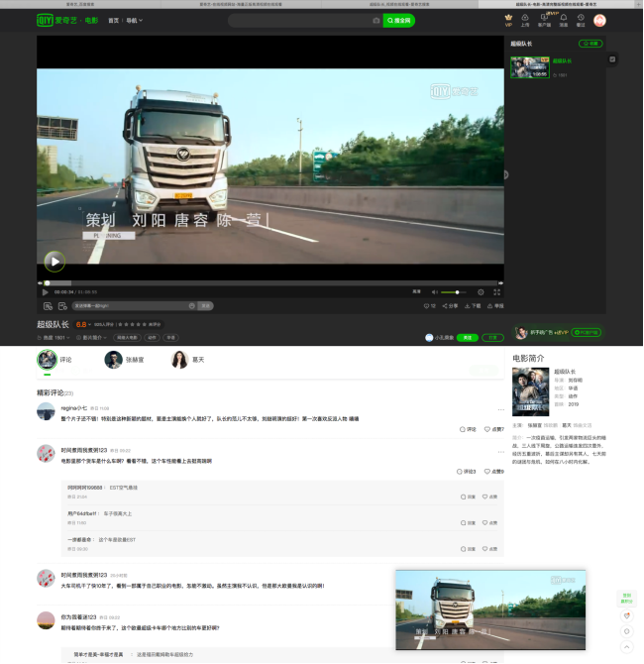Adjust the volume slider

point(453,292)
